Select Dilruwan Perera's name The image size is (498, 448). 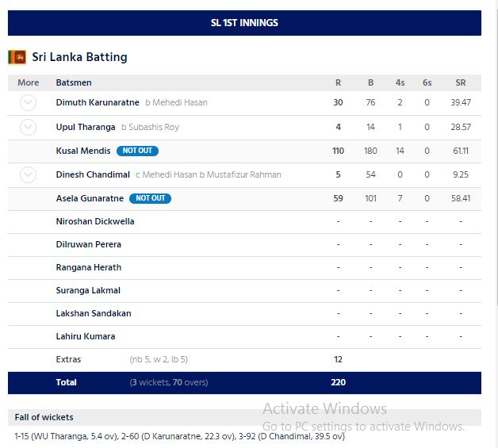88,244
